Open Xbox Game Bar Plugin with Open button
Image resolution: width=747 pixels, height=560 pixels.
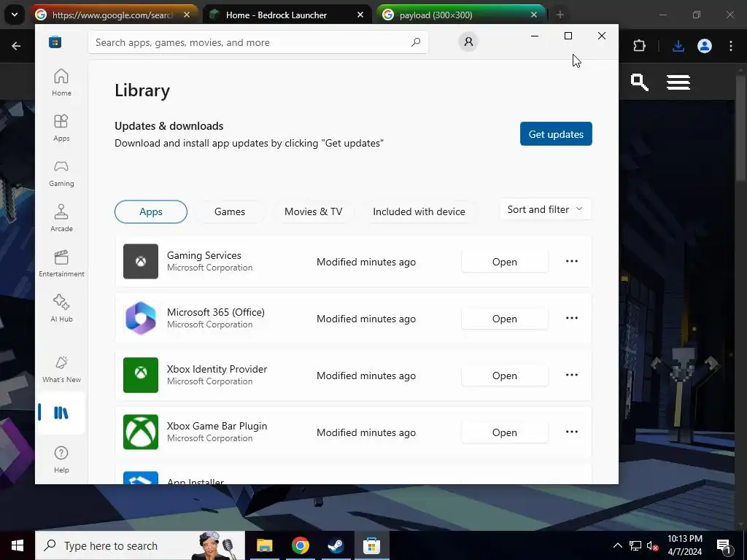pos(505,432)
